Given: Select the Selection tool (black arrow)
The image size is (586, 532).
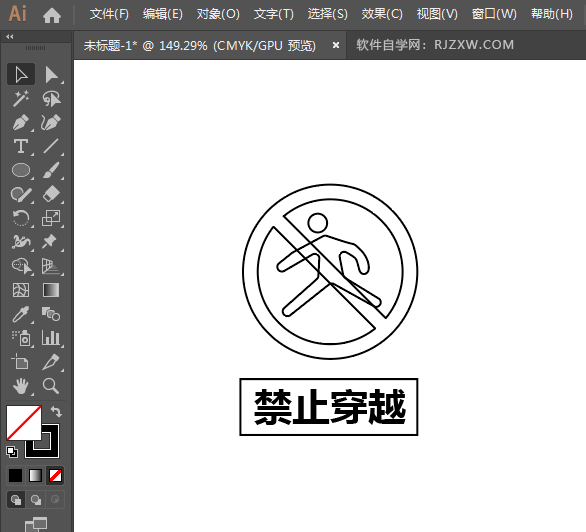Looking at the screenshot, I should point(21,74).
